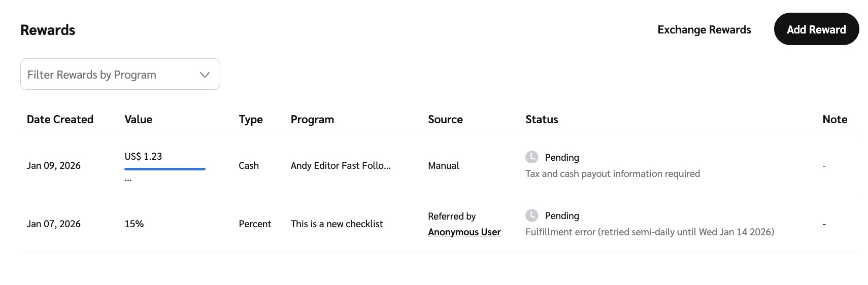Sort by the Date Created column header

tap(60, 120)
